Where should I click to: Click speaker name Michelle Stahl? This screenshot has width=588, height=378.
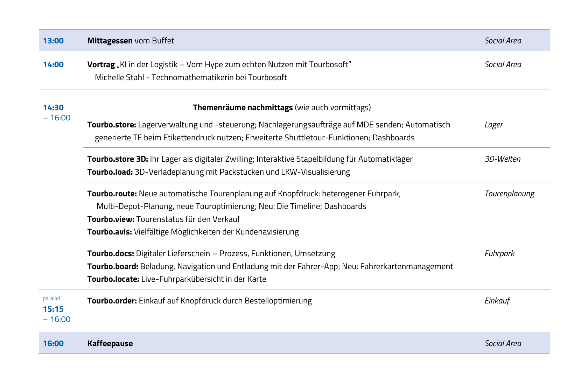pos(119,77)
